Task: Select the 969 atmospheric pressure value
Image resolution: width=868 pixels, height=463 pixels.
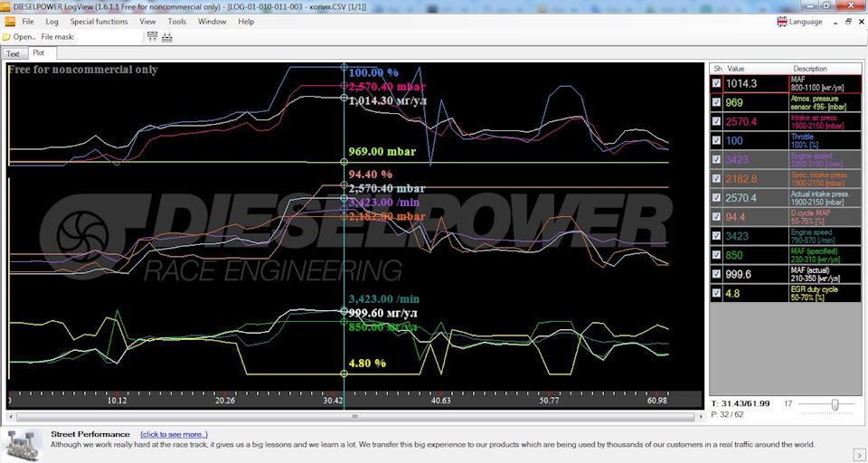Action: pos(756,102)
